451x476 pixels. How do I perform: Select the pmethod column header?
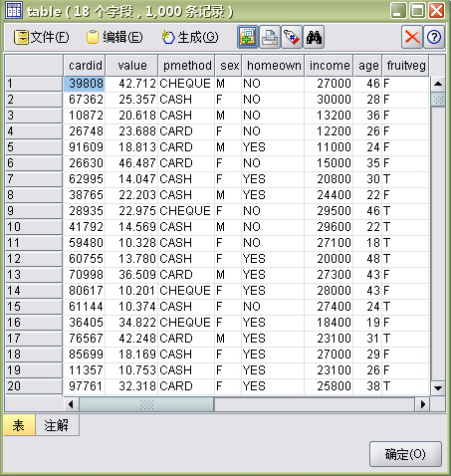pos(186,66)
